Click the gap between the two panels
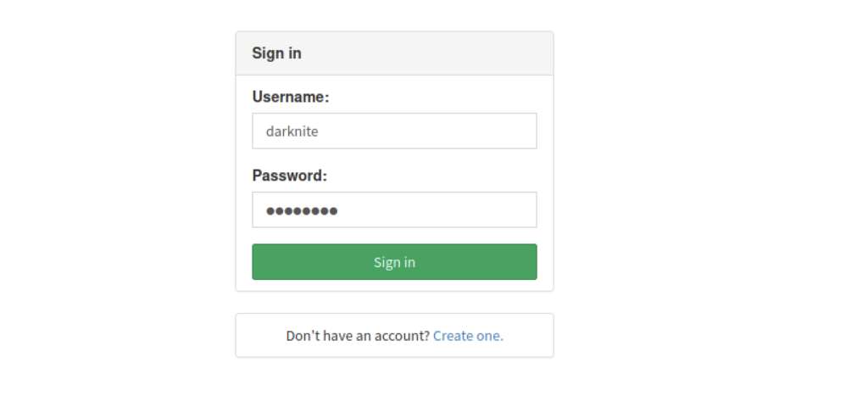The image size is (868, 413). tap(394, 303)
